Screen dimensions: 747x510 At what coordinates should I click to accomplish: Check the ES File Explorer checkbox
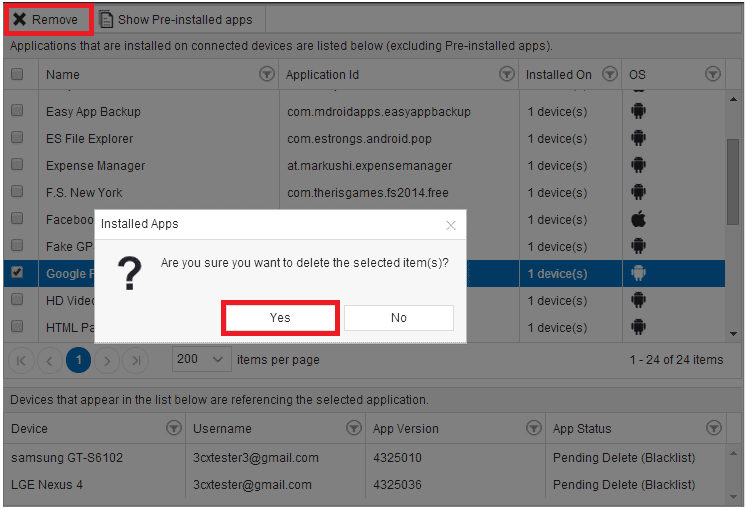click(x=17, y=138)
